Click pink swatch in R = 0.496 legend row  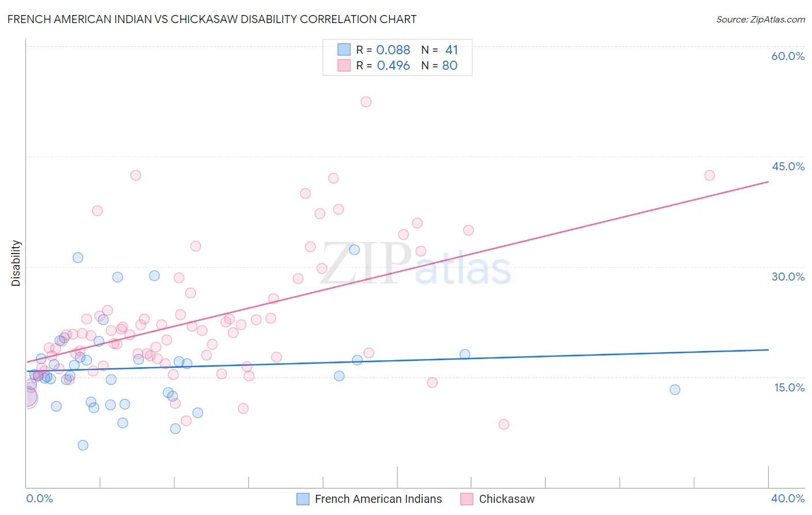tap(344, 65)
